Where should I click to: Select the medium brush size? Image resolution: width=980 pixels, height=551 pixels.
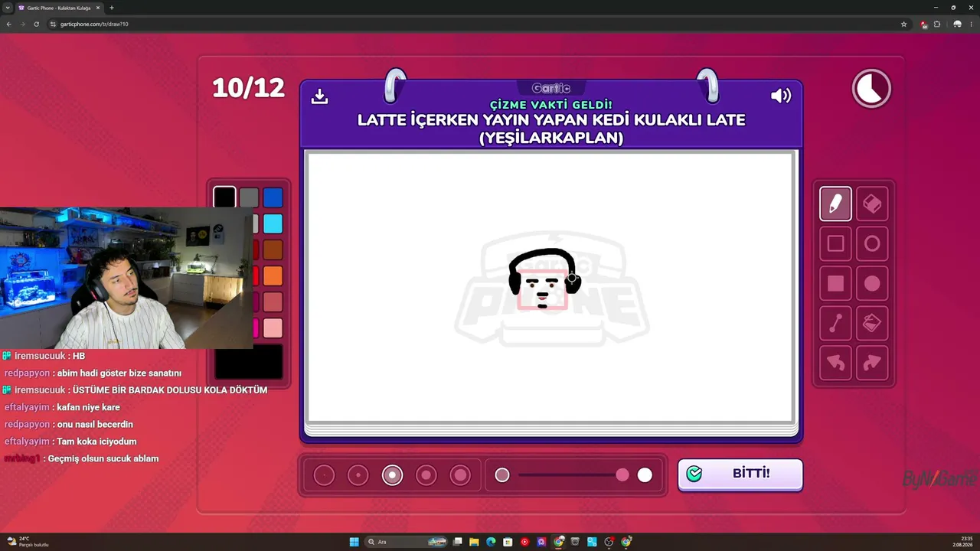[392, 475]
